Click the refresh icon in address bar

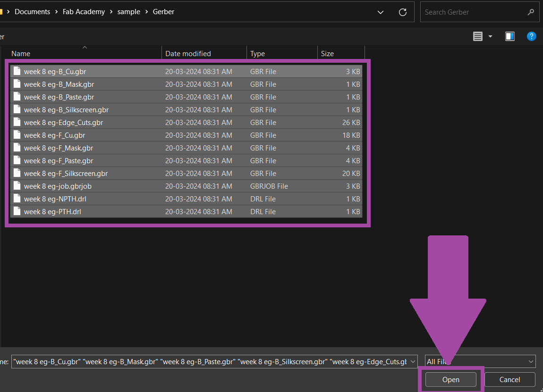click(x=403, y=12)
